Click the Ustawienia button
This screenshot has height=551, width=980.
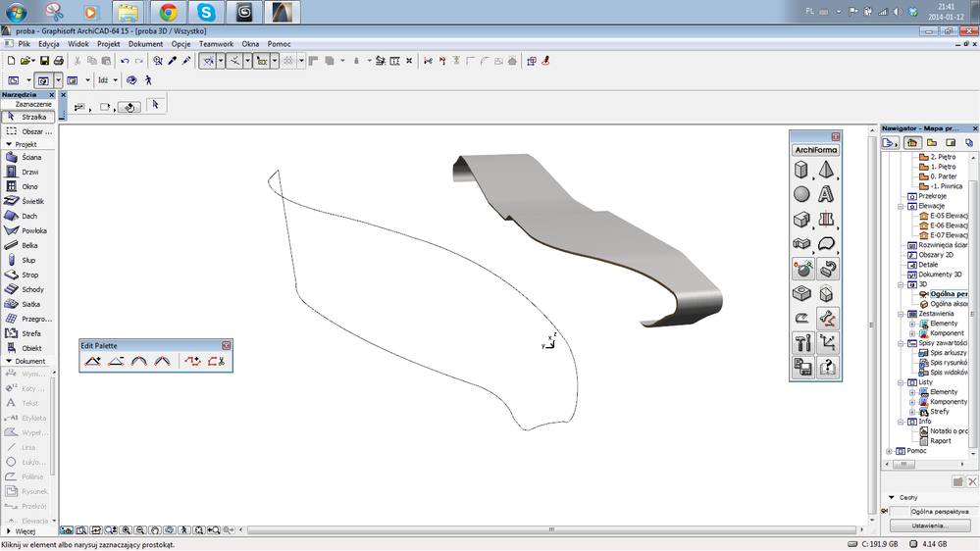click(929, 526)
